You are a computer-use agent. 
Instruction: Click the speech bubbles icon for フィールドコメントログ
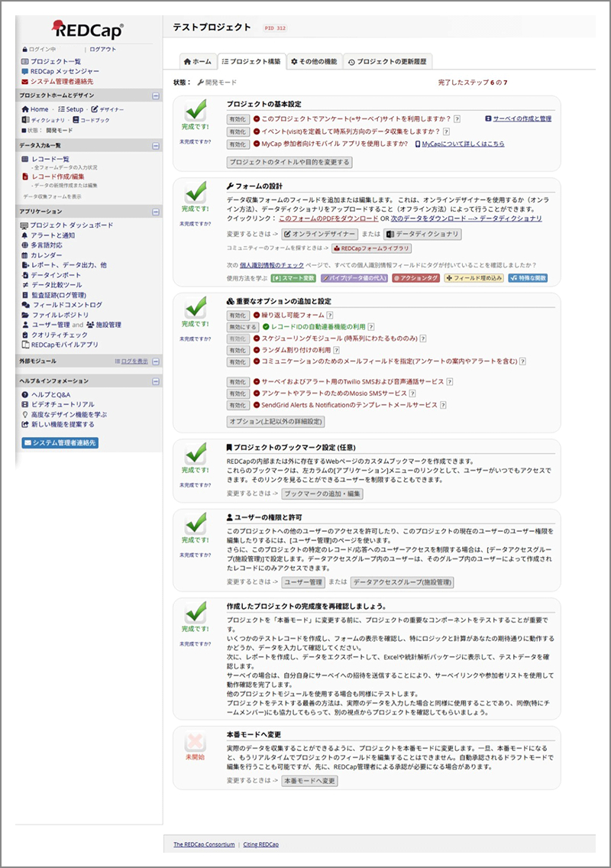(x=25, y=305)
